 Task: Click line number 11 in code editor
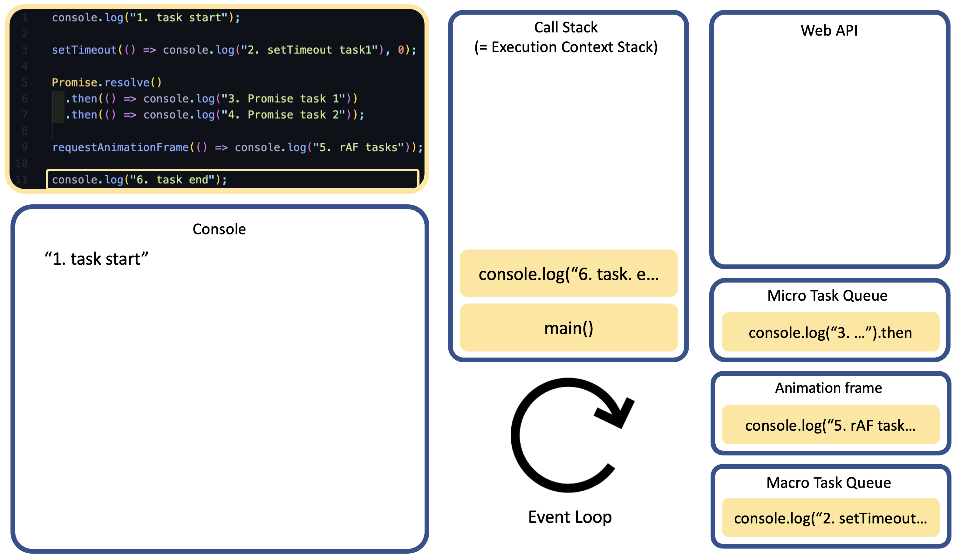pos(22,179)
